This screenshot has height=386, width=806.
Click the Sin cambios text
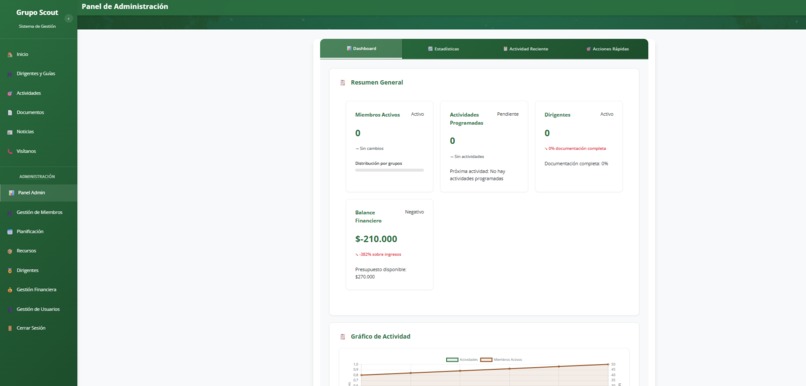[370, 149]
